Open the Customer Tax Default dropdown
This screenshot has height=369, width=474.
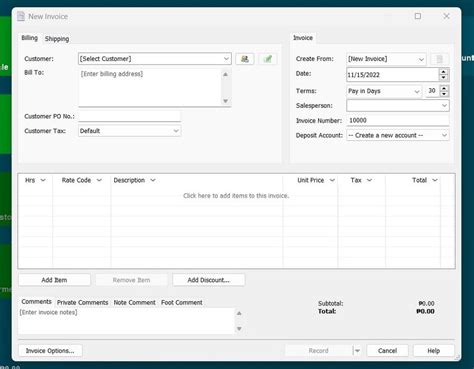tap(176, 131)
